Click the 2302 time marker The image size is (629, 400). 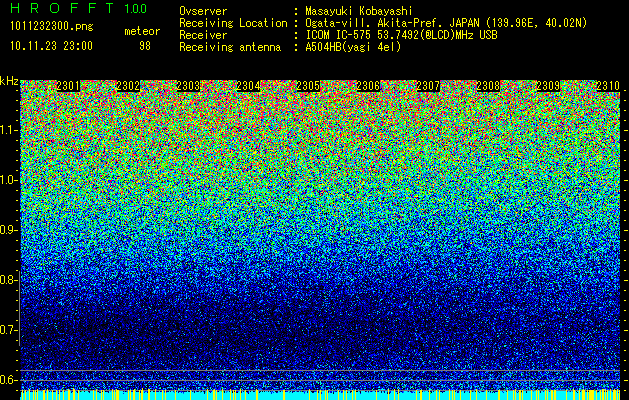(x=128, y=86)
